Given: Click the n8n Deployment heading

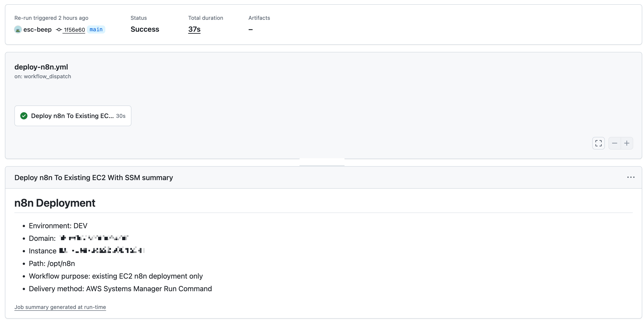Looking at the screenshot, I should pos(55,203).
